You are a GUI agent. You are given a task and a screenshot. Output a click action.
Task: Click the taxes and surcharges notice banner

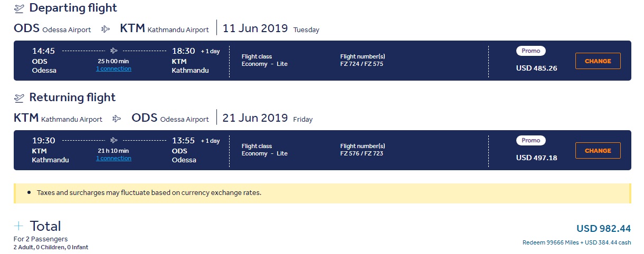322,193
